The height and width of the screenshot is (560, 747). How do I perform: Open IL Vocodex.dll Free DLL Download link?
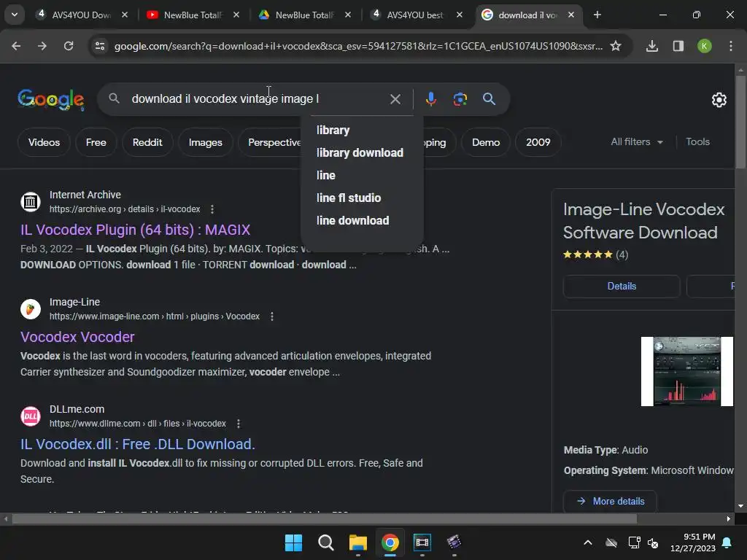coord(138,444)
